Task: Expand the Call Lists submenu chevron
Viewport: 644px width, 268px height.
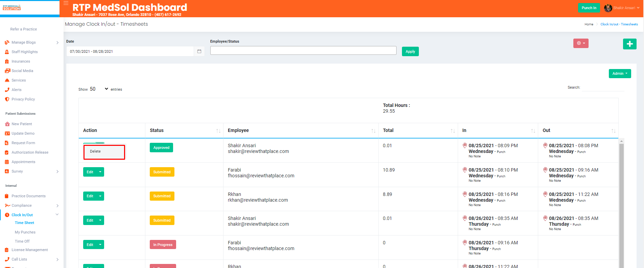Action: [x=57, y=260]
